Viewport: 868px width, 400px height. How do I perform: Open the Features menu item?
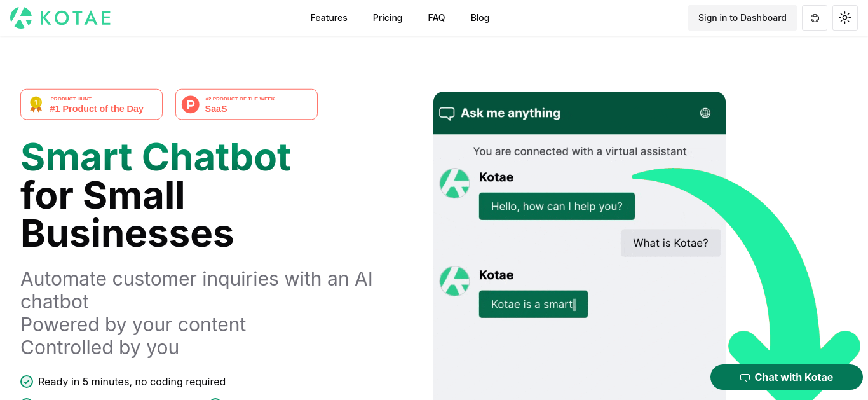(329, 18)
